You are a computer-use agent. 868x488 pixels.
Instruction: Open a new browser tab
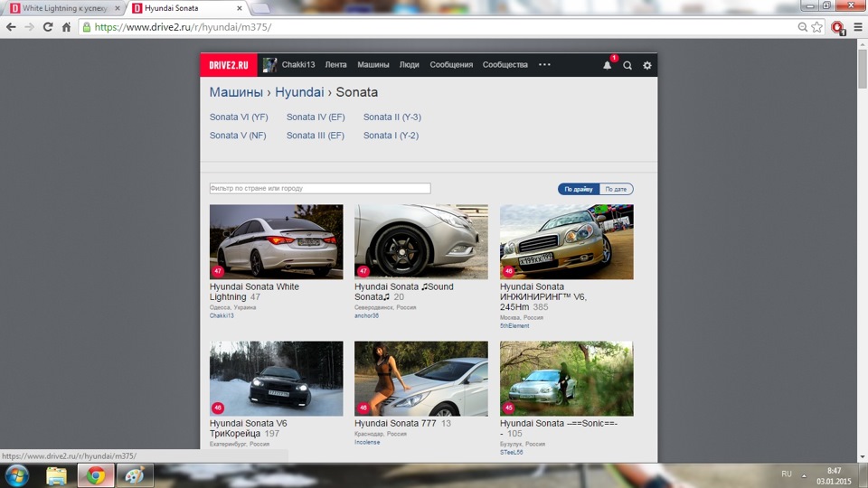260,8
